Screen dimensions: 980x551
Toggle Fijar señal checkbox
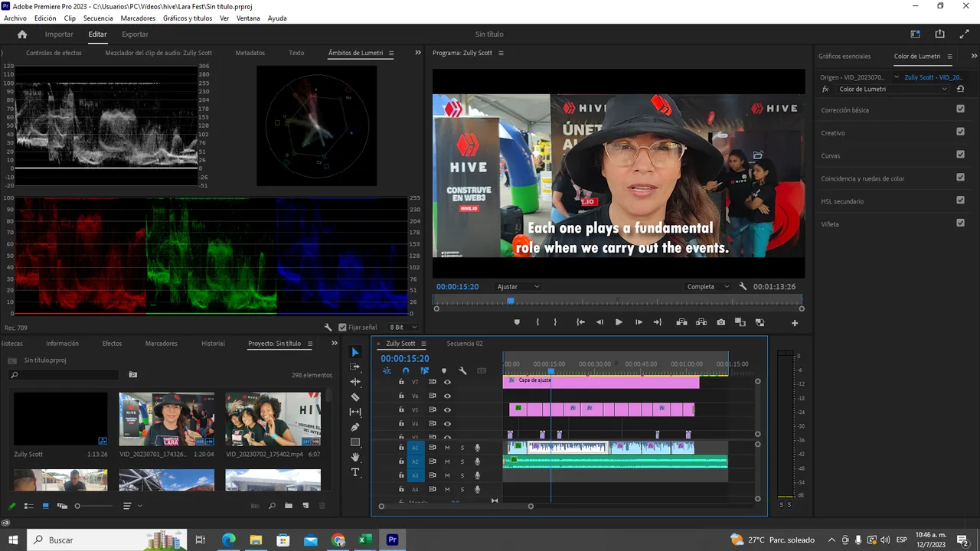[x=343, y=328]
